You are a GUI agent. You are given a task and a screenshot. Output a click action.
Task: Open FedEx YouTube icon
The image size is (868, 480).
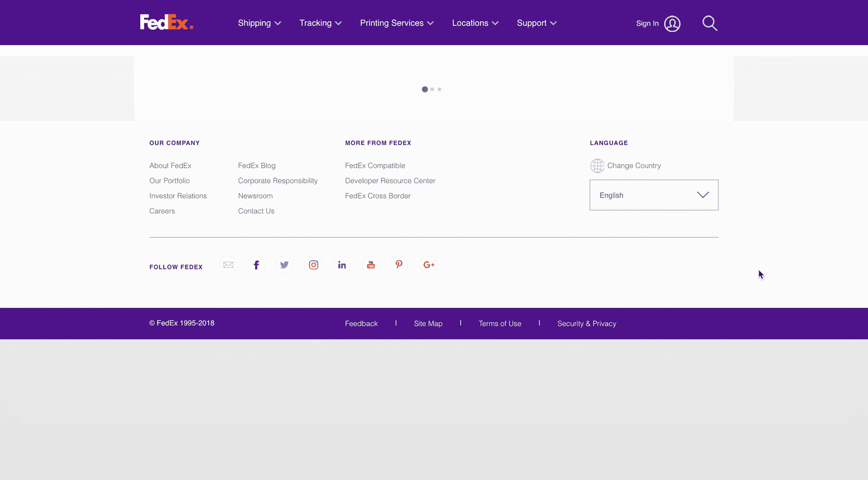(371, 265)
